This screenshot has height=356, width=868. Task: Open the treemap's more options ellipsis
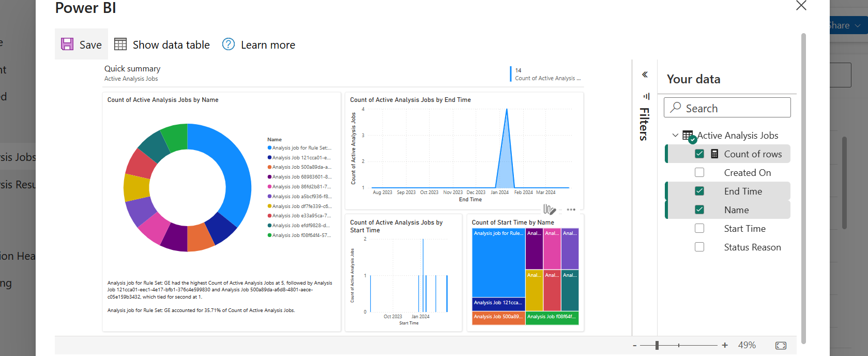click(x=571, y=210)
